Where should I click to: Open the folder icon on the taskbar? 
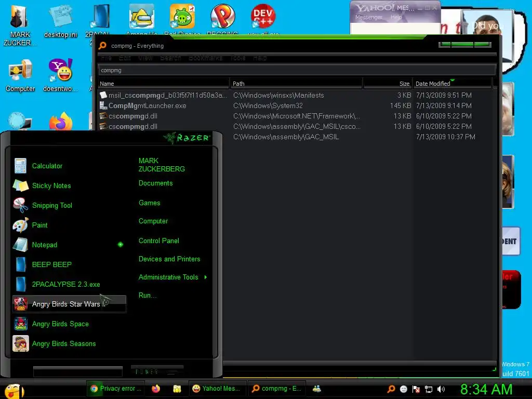[x=177, y=389]
